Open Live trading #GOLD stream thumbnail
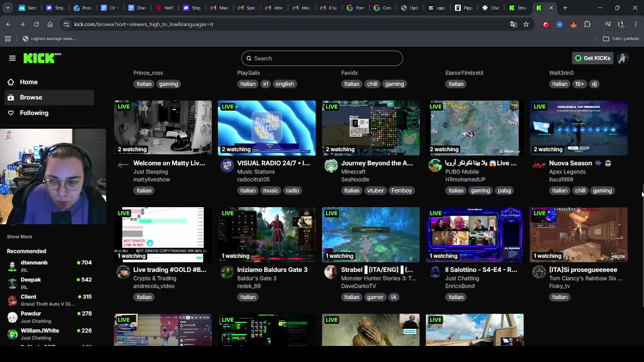The image size is (644, 362). 163,235
